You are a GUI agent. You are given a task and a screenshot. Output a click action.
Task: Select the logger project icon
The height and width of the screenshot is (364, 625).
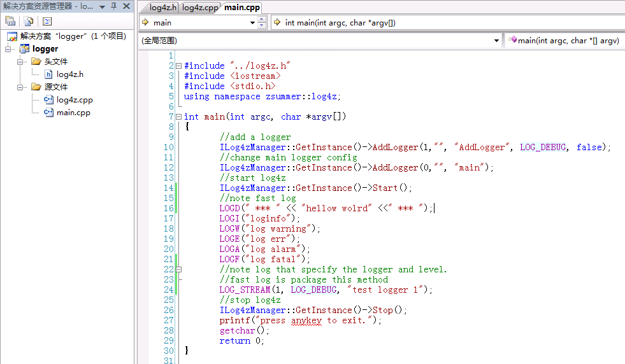pos(24,49)
